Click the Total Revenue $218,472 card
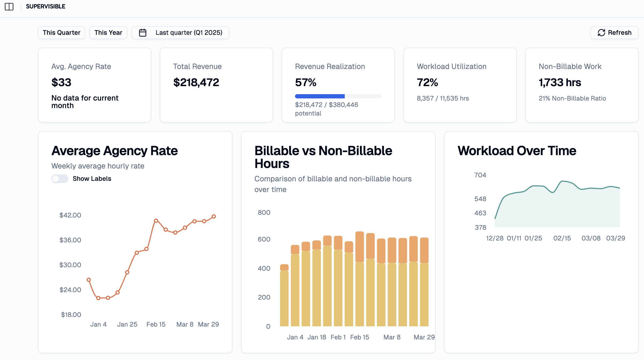Screen dimensions: 644x360 [x=216, y=85]
